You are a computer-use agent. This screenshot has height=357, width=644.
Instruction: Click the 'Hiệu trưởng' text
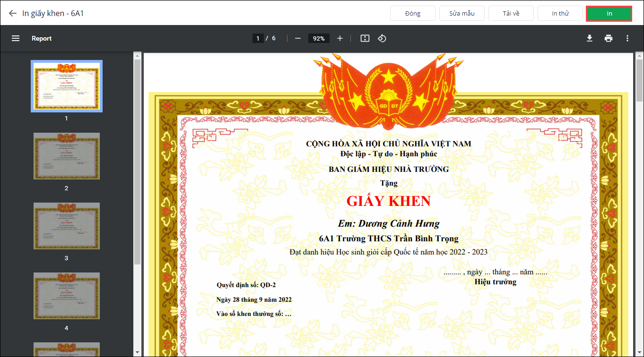[x=496, y=282]
